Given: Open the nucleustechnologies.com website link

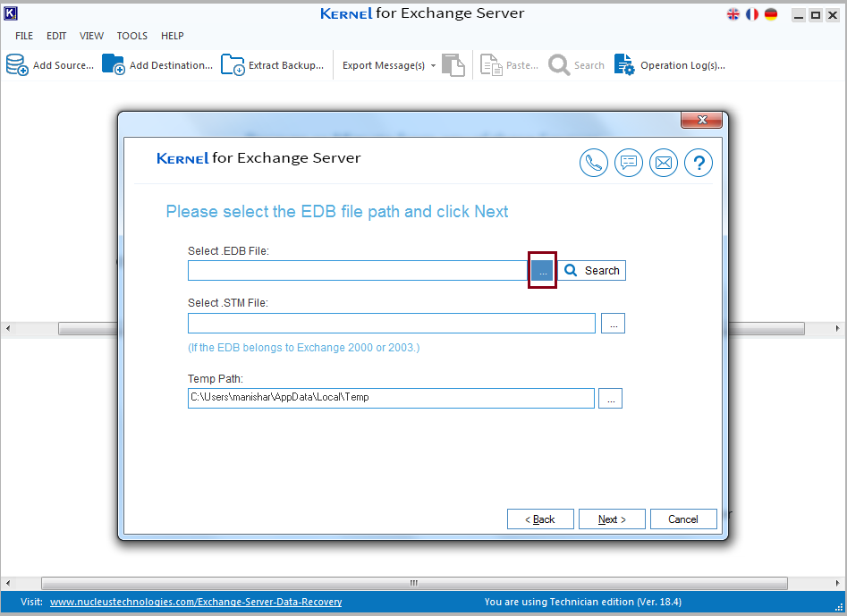Looking at the screenshot, I should 196,602.
